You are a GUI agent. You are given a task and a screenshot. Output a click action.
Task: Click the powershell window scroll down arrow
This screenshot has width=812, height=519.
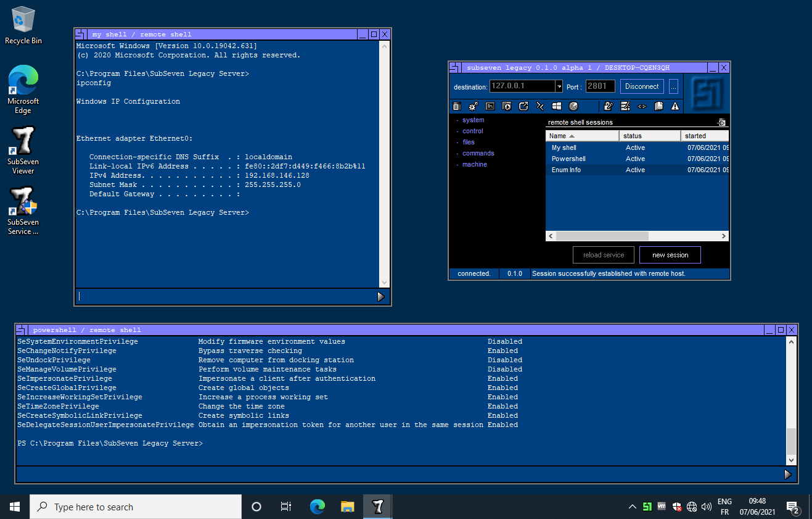click(x=792, y=460)
